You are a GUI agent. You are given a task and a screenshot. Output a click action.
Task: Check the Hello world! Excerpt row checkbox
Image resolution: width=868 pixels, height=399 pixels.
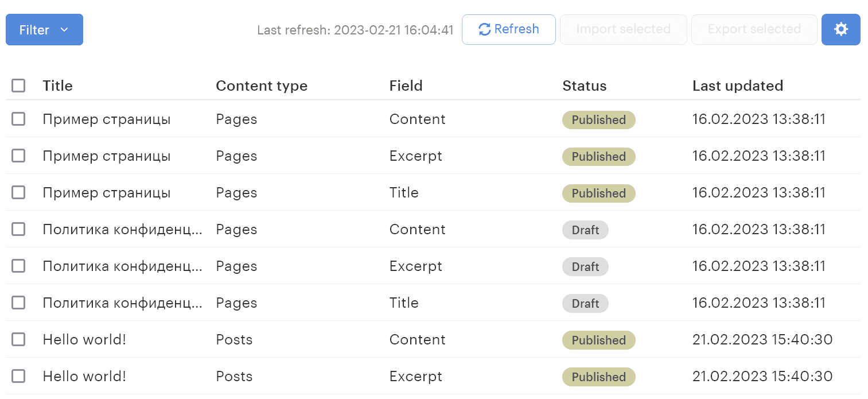click(18, 376)
